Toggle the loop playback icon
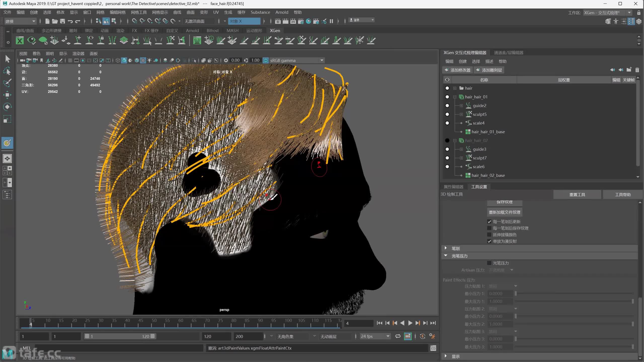This screenshot has height=362, width=644. coord(398,336)
